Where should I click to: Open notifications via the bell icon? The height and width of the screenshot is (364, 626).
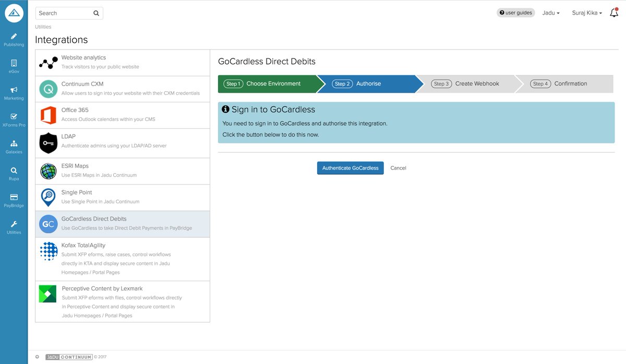click(x=613, y=13)
